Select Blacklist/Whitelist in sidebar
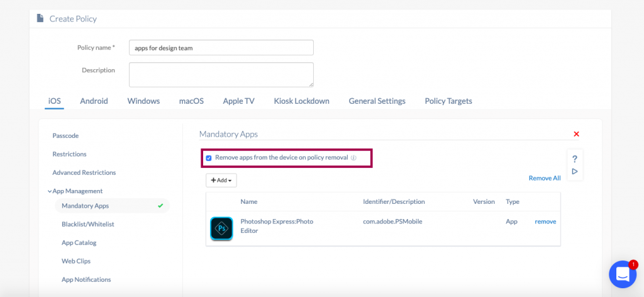The height and width of the screenshot is (297, 644). 88,224
